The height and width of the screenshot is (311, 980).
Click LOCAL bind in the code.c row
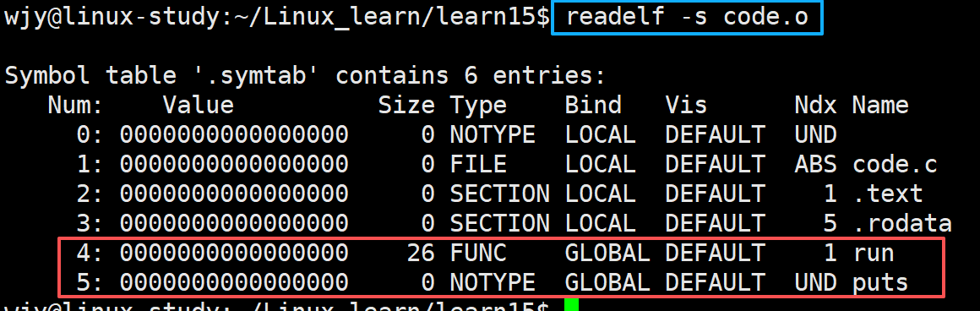pyautogui.click(x=600, y=164)
